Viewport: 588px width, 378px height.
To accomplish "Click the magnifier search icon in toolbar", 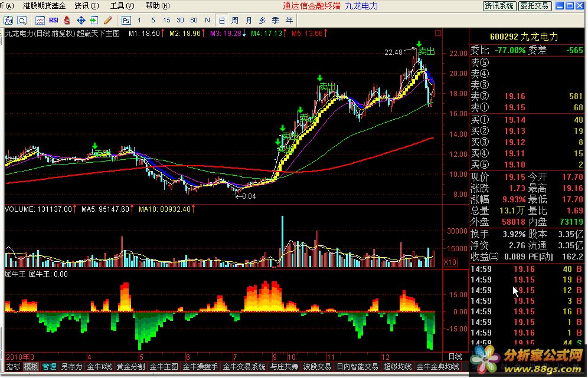I will coord(22,20).
